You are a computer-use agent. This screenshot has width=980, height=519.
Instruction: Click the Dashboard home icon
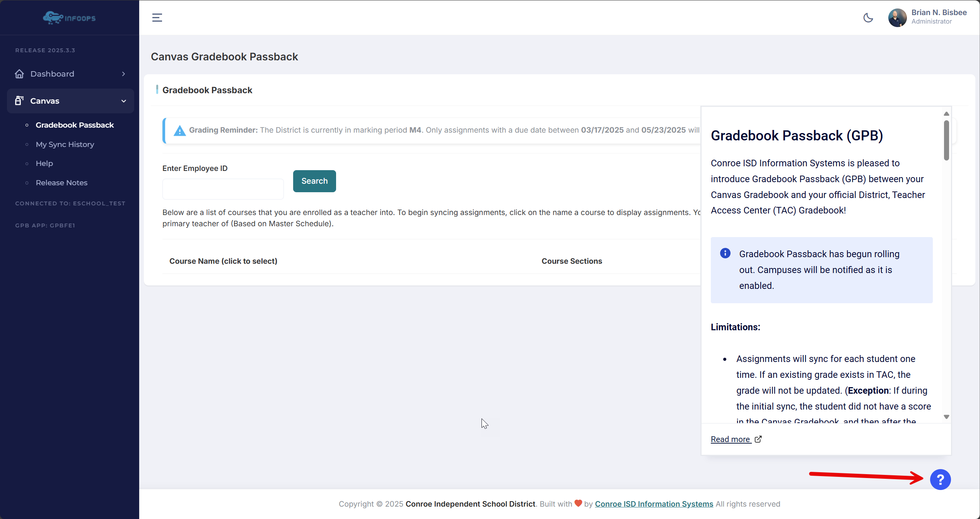(x=19, y=74)
